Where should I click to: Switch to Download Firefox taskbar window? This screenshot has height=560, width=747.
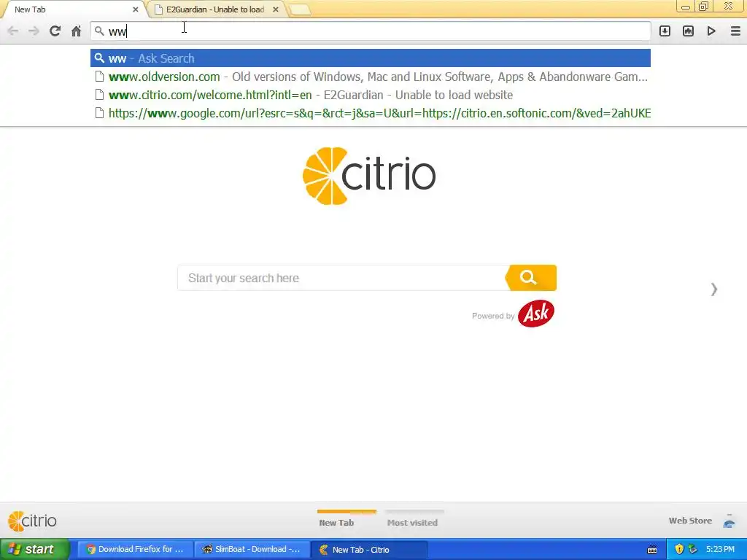tap(135, 549)
